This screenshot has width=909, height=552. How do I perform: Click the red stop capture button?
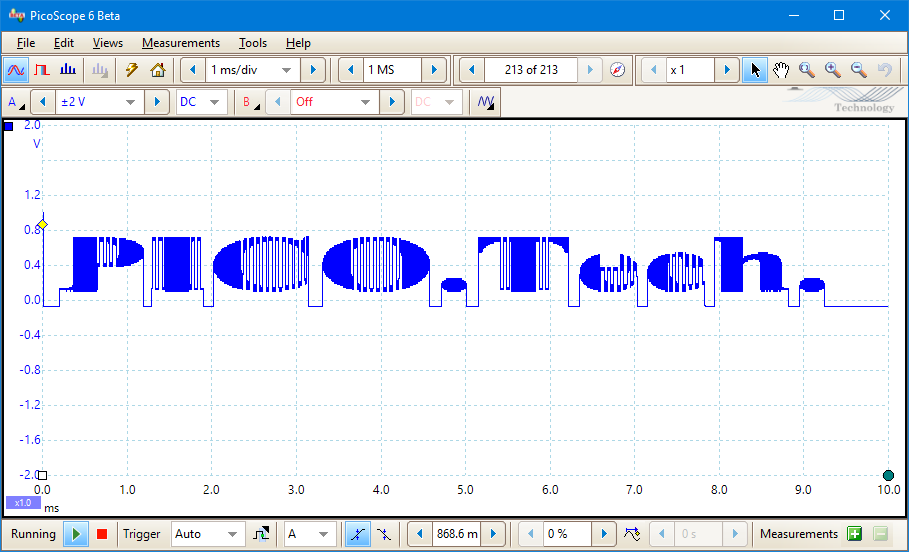102,534
